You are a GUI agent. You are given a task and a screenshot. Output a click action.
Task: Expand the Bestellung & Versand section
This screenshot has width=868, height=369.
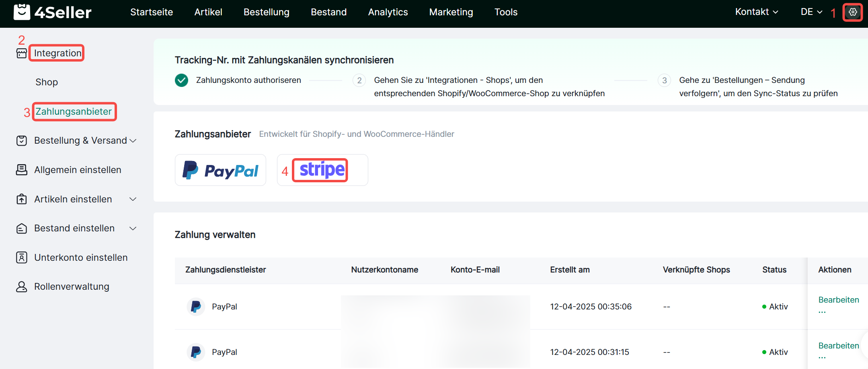pyautogui.click(x=133, y=140)
